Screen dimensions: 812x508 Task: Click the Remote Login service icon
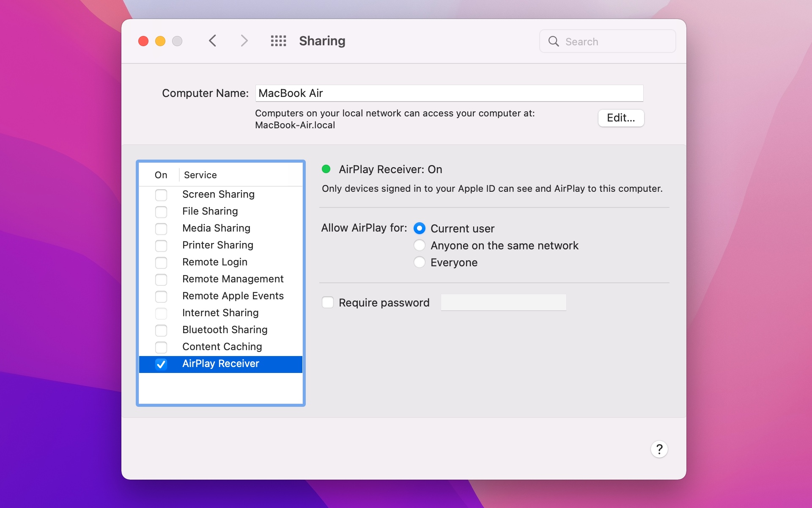(161, 262)
